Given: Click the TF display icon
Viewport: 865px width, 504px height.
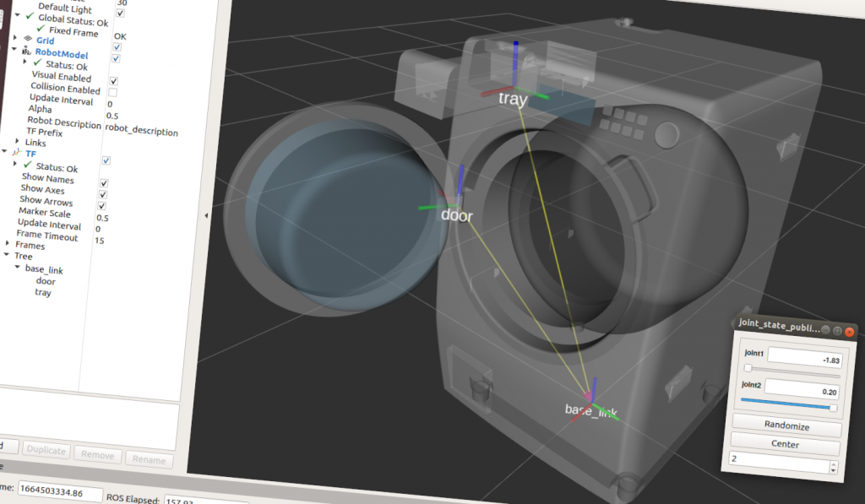Looking at the screenshot, I should (x=16, y=152).
